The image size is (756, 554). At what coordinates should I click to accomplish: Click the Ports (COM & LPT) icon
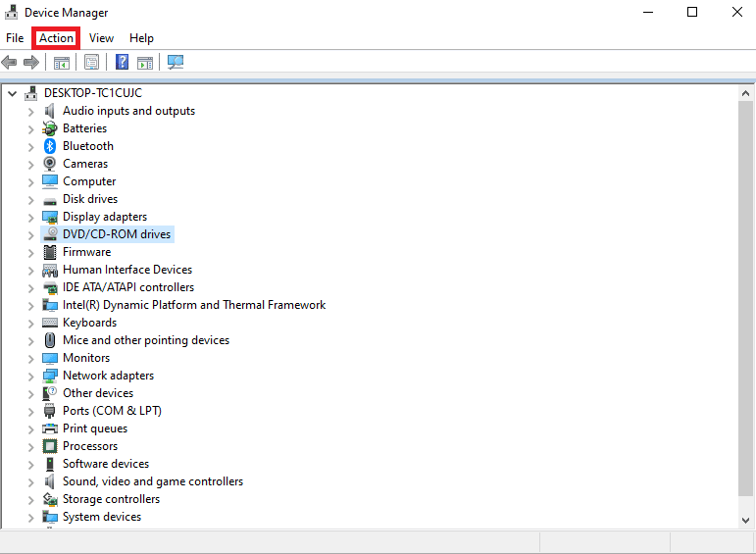[50, 411]
